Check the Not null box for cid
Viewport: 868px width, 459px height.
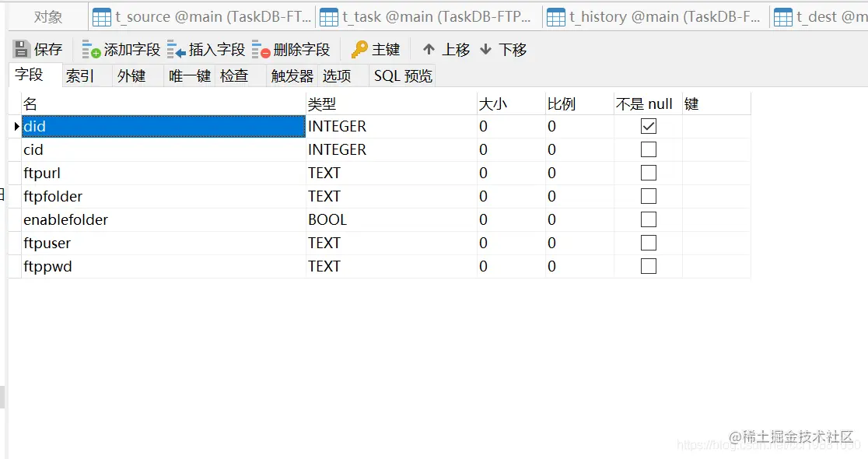[x=648, y=149]
